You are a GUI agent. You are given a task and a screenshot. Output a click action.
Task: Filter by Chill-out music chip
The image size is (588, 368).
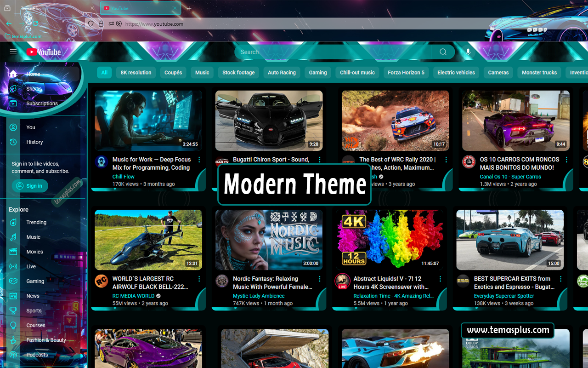click(x=357, y=72)
